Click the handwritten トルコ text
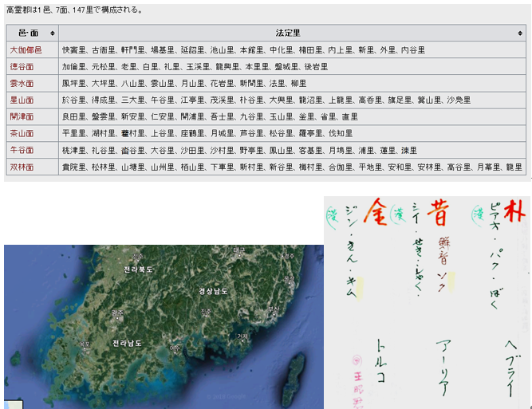 [x=381, y=361]
